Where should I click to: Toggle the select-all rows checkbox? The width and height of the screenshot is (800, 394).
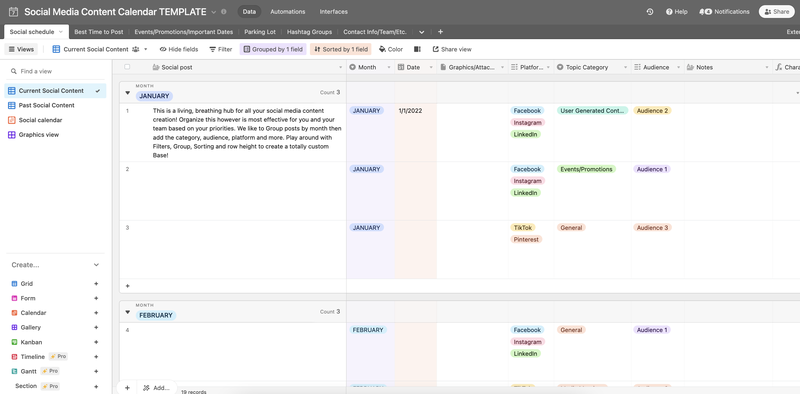point(127,67)
